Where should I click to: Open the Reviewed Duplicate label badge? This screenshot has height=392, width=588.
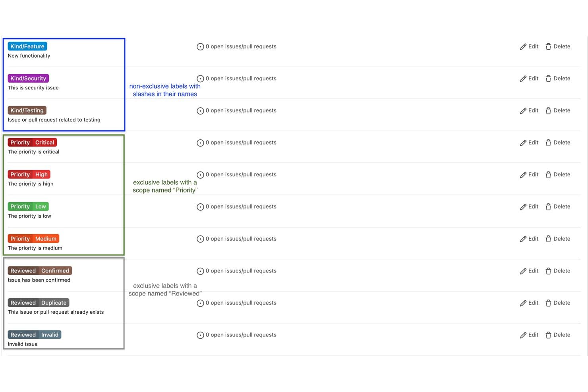pos(39,303)
